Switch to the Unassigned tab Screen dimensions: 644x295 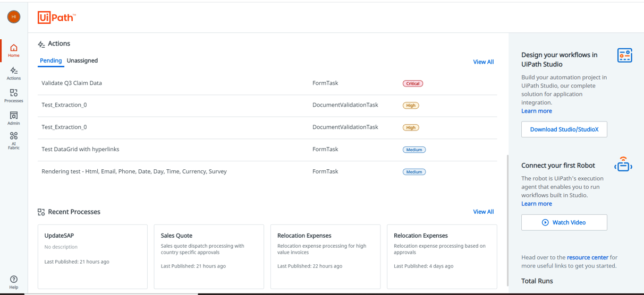coord(82,61)
